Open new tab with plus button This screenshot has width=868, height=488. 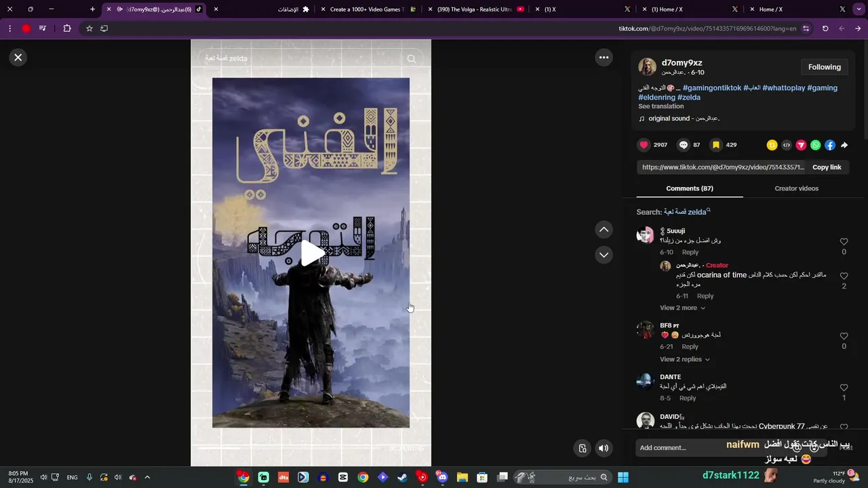point(93,9)
